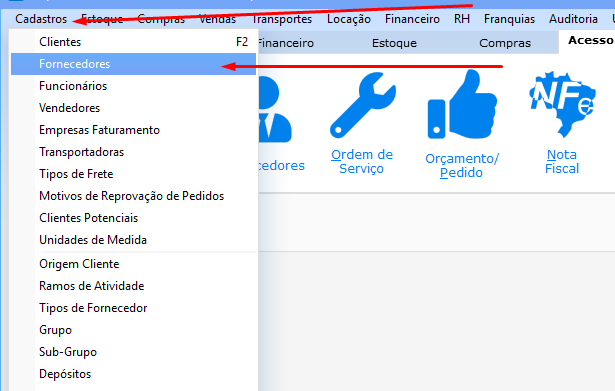Image resolution: width=615 pixels, height=391 pixels.
Task: Select Clientes from the Cadastros menu
Action: point(133,42)
